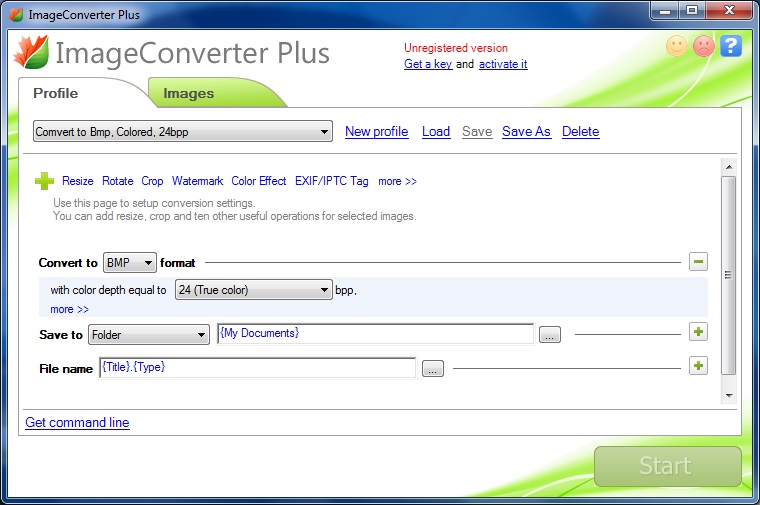Click the ImageConverter Plus leaf logo
This screenshot has width=760, height=505.
(x=32, y=51)
